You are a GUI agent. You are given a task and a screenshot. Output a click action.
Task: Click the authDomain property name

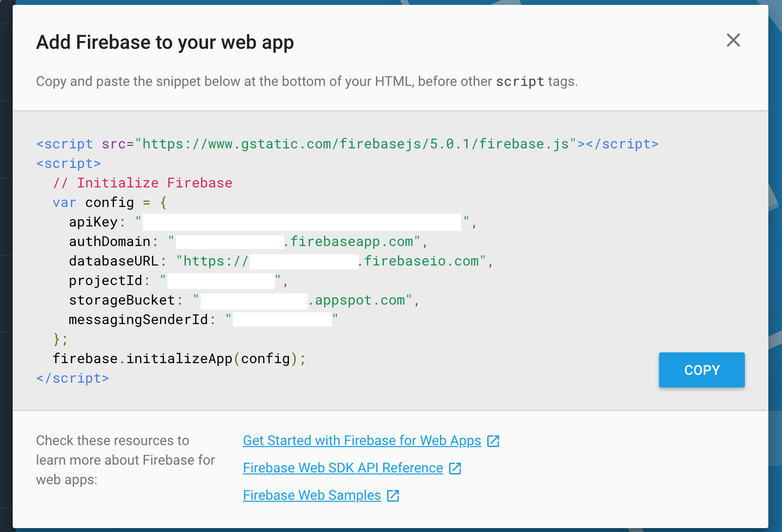pyautogui.click(x=110, y=242)
